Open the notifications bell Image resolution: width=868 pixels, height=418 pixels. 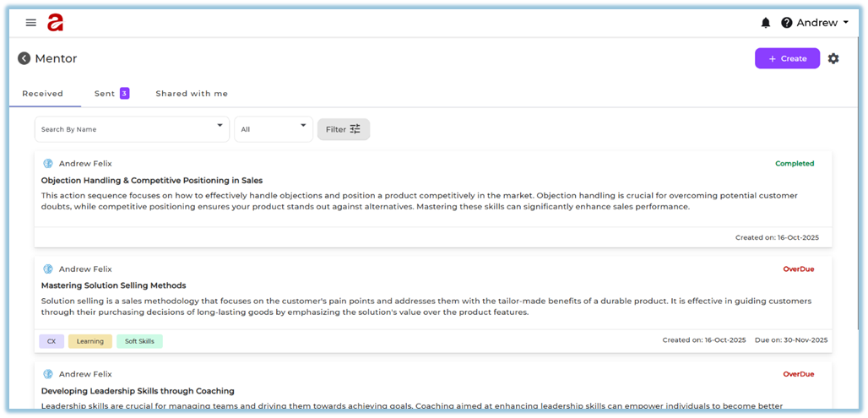(x=766, y=23)
